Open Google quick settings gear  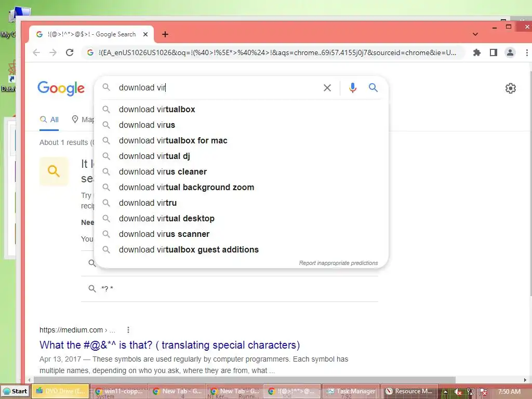(x=511, y=88)
